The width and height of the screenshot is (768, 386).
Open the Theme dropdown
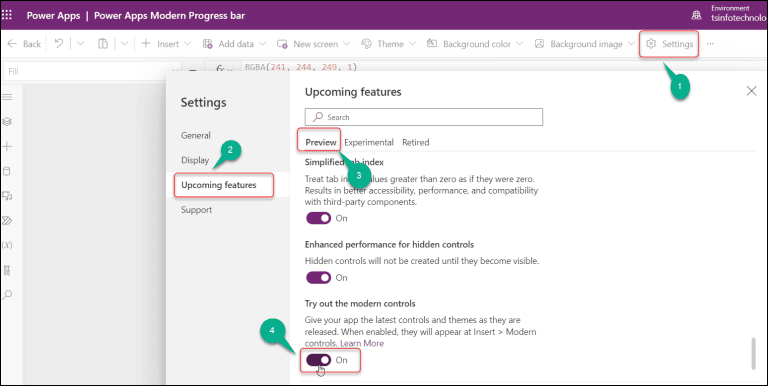click(x=388, y=44)
